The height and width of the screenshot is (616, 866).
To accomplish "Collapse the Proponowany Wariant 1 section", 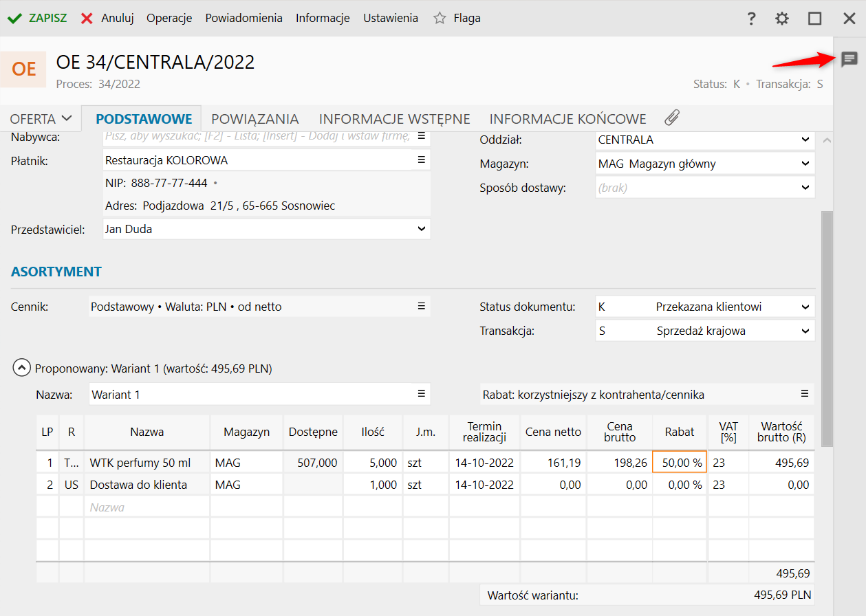I will coord(21,368).
